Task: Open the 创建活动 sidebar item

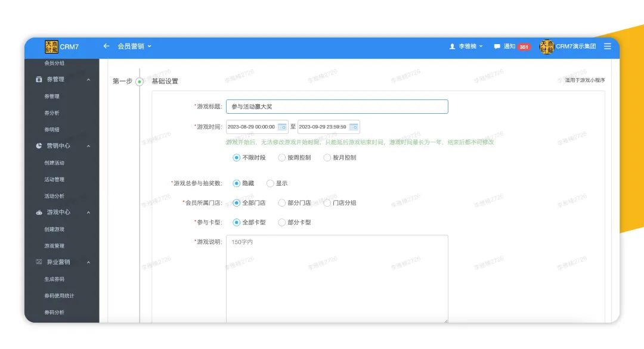Action: click(x=54, y=163)
